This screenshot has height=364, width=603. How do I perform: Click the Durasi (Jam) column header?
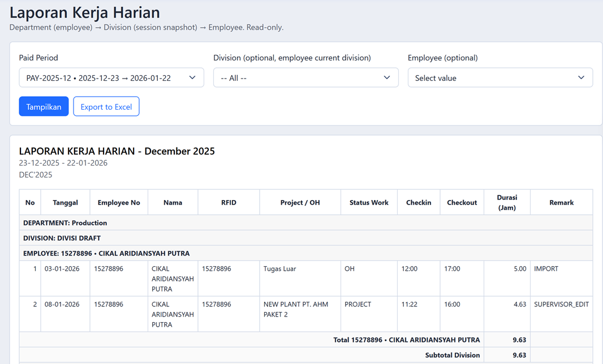(507, 202)
